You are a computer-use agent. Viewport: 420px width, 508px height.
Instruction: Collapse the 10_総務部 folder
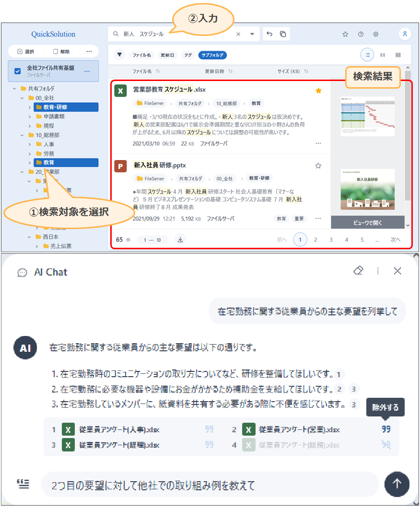point(22,135)
